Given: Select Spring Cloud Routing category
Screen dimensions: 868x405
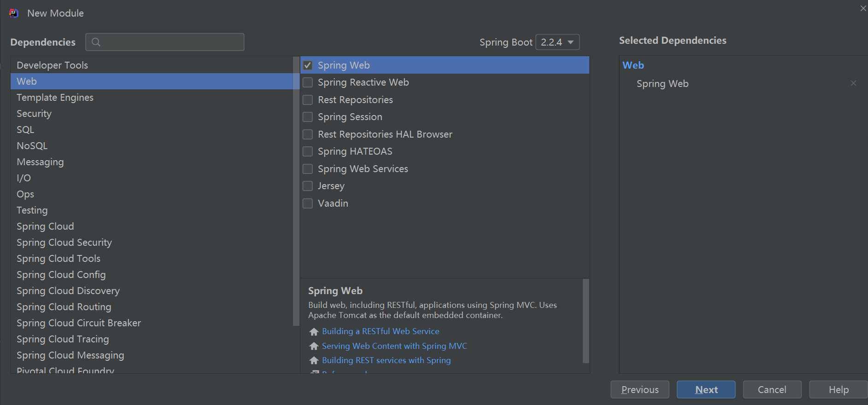Looking at the screenshot, I should tap(152, 307).
